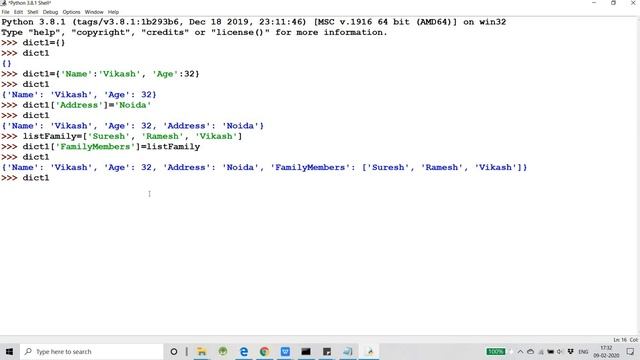Open the Window menu

[94, 12]
